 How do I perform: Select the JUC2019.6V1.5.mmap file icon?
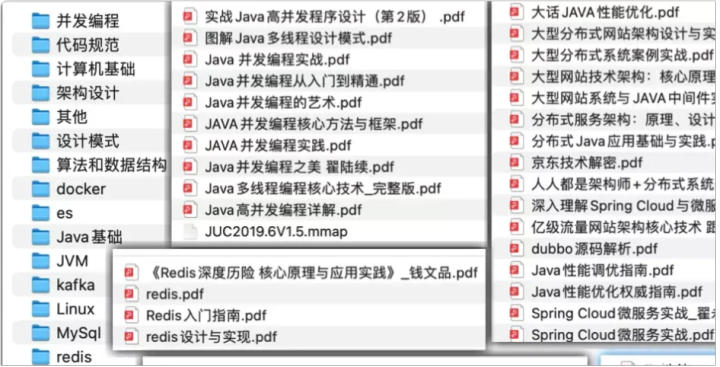coord(189,231)
